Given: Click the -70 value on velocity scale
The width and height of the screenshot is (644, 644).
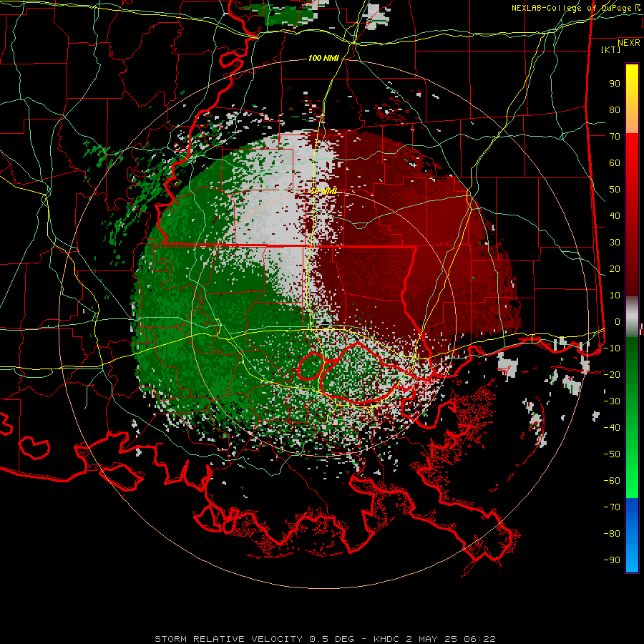Looking at the screenshot, I should [x=612, y=507].
